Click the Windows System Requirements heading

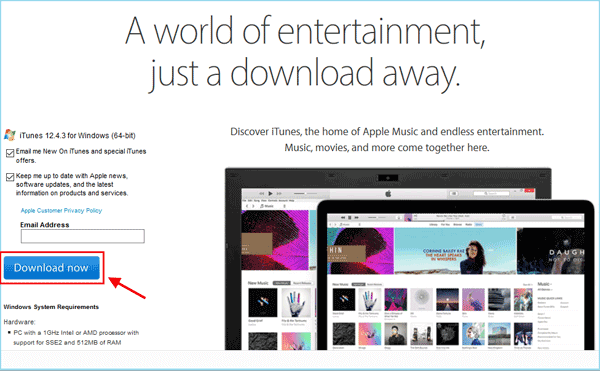pyautogui.click(x=51, y=307)
